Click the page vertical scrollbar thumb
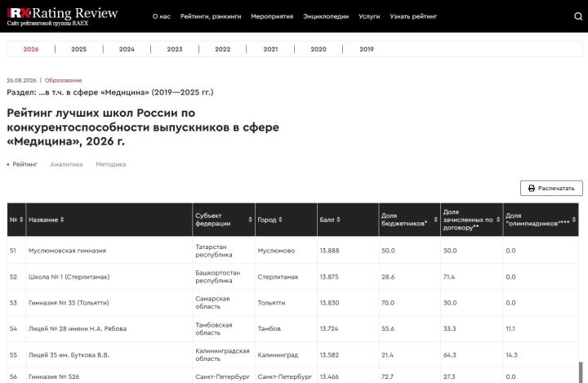 click(x=581, y=372)
